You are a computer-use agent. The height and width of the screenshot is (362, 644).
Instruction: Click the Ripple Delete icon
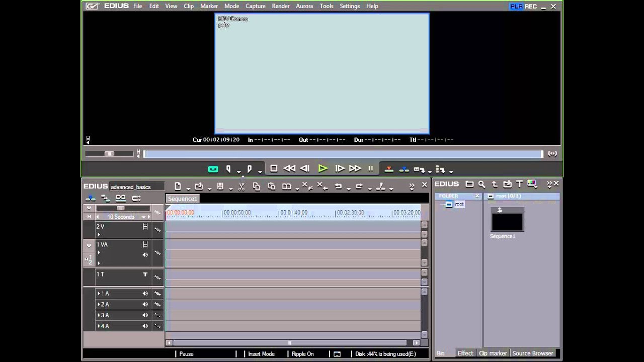click(323, 187)
